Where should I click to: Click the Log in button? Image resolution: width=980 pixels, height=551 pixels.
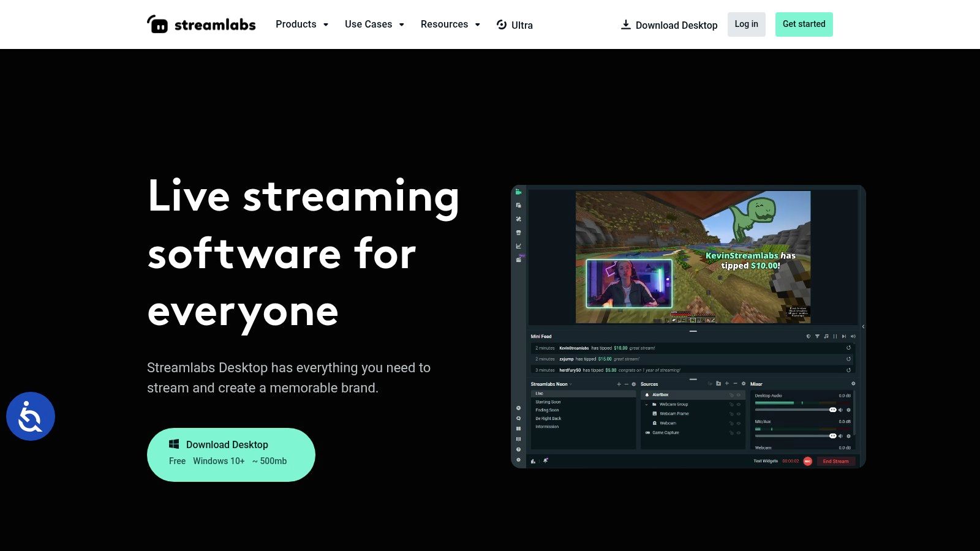747,24
